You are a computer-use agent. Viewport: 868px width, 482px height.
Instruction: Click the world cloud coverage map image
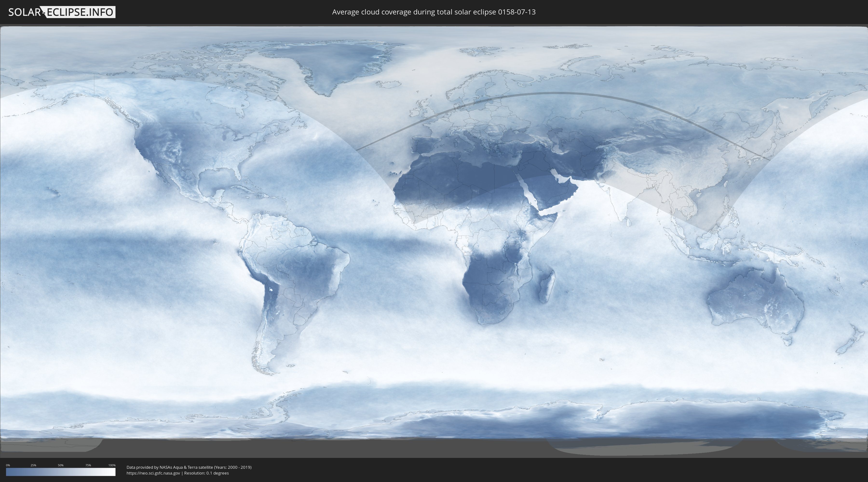pos(434,241)
